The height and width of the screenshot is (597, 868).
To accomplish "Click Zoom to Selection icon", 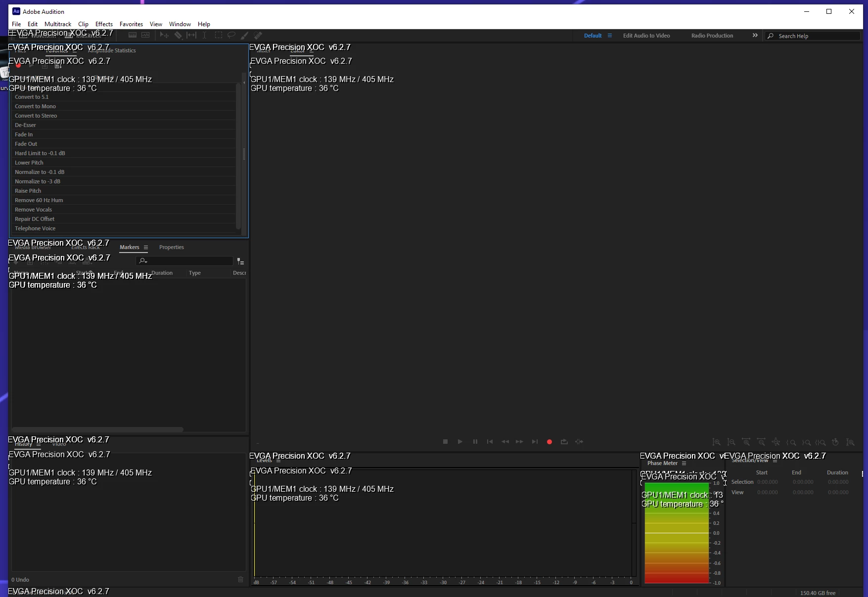I will (x=821, y=442).
